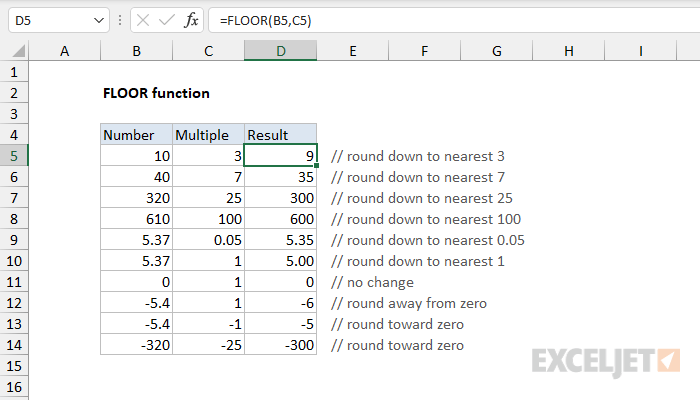Image resolution: width=700 pixels, height=400 pixels.
Task: Select the result cell showing 600
Action: pos(280,219)
